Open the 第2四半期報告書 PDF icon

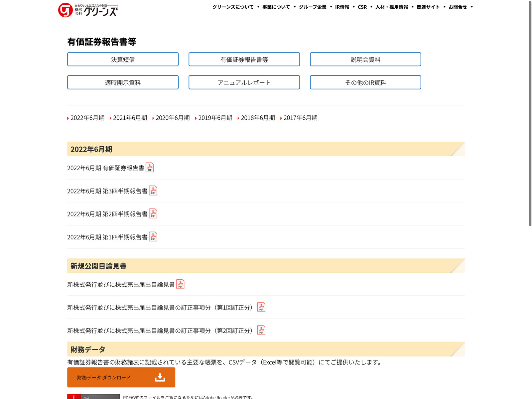[153, 213]
